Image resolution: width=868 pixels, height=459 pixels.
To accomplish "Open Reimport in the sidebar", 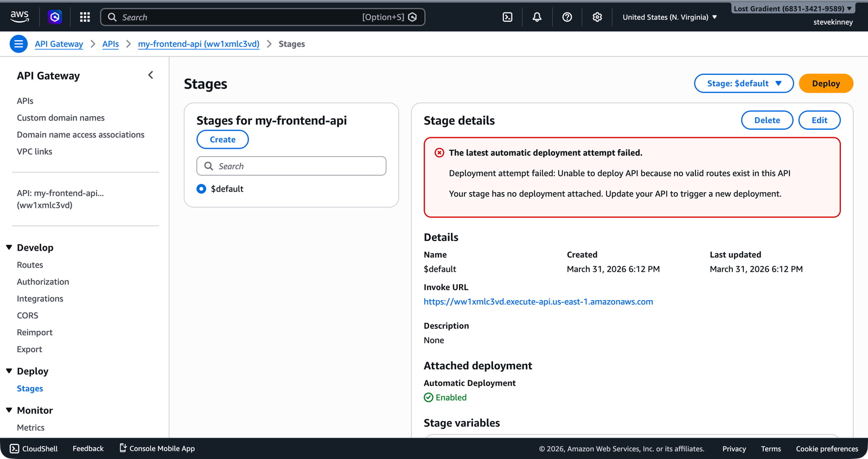I will (35, 332).
